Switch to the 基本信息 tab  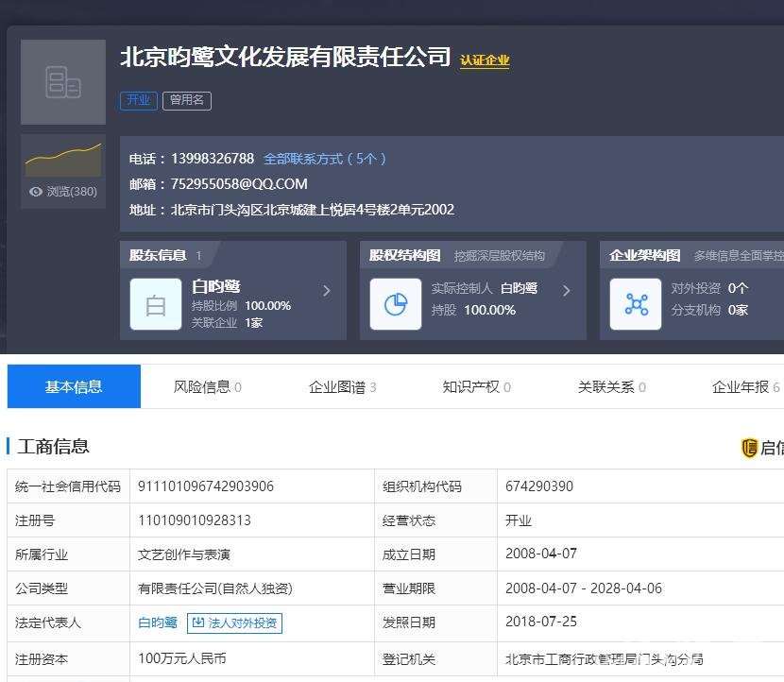tap(74, 386)
